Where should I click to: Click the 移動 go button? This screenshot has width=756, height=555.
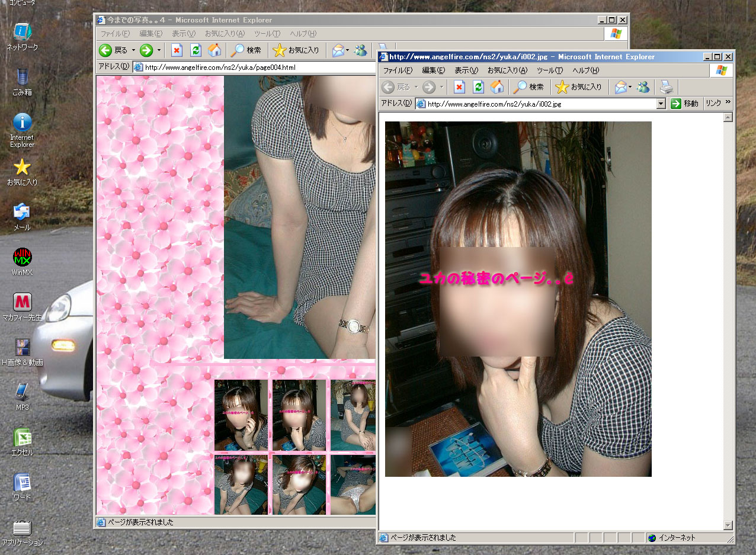point(685,104)
